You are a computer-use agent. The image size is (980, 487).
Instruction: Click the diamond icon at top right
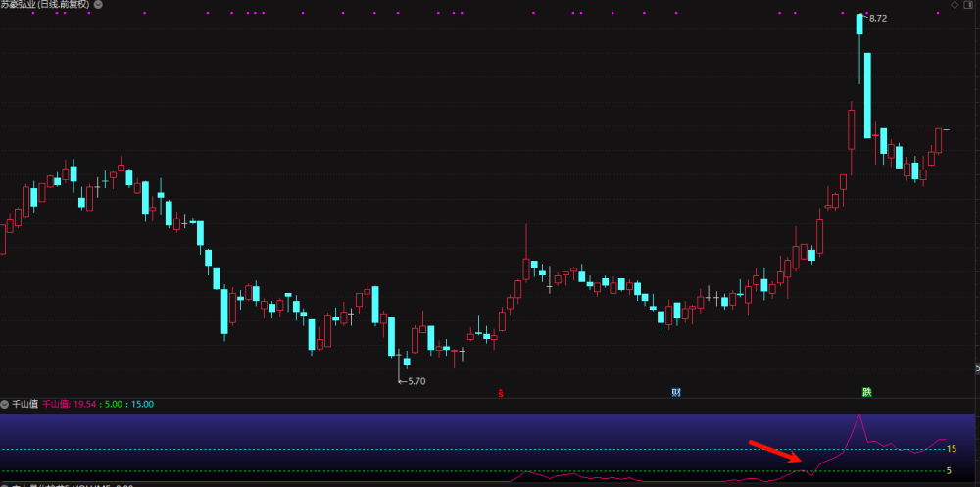coord(955,4)
